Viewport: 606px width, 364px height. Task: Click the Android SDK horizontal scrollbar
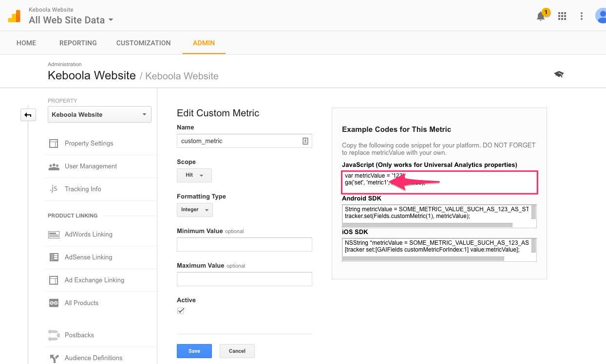pyautogui.click(x=428, y=225)
